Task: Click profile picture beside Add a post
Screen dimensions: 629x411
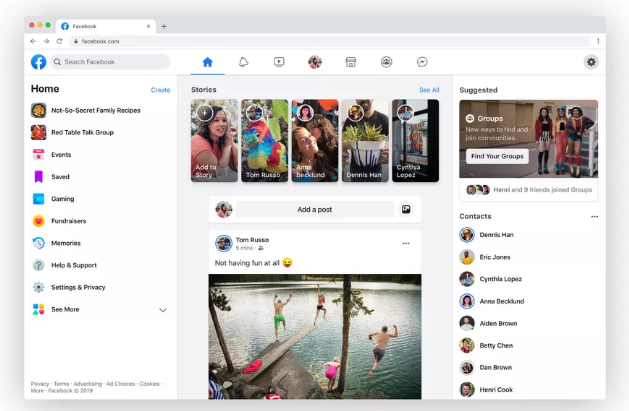Action: point(224,209)
